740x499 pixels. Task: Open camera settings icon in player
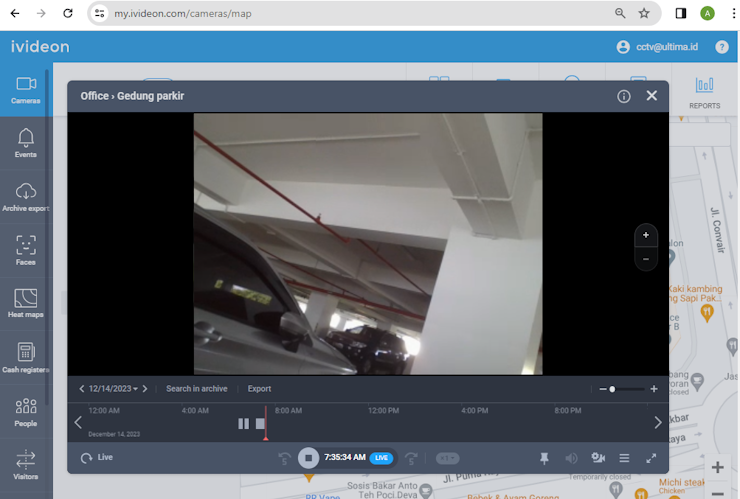pyautogui.click(x=598, y=457)
